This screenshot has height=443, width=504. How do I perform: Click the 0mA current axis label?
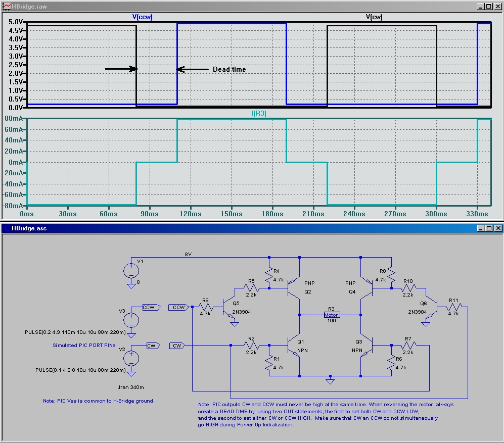[16, 162]
